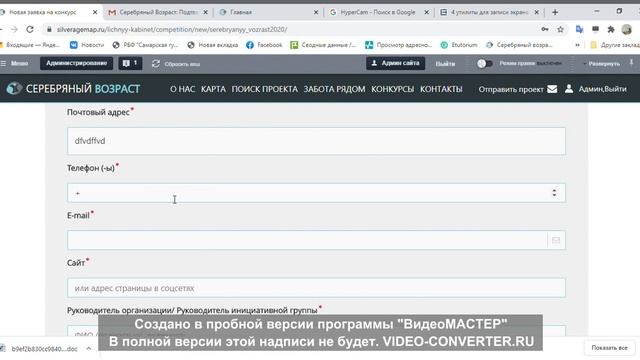
Task: Open the Входящие — Яндекс bookmark
Action: pos(30,45)
